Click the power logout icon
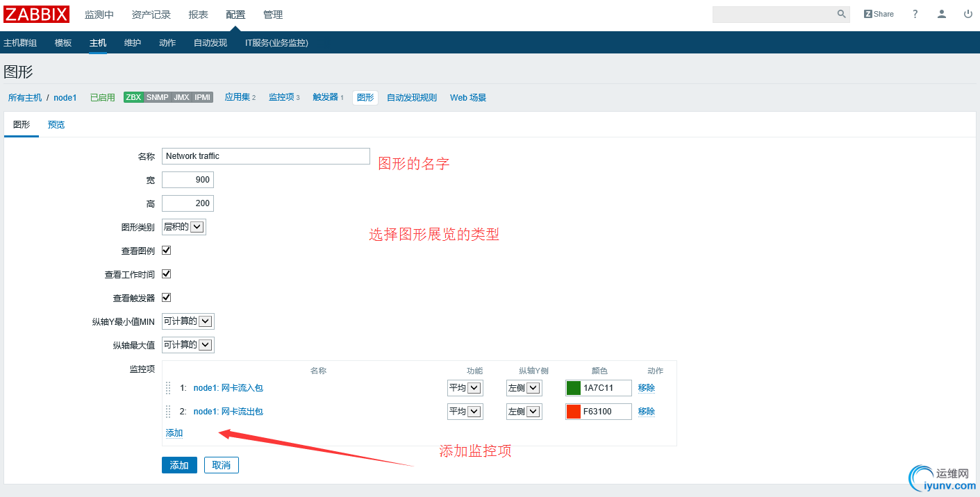This screenshot has height=497, width=980. pos(968,14)
